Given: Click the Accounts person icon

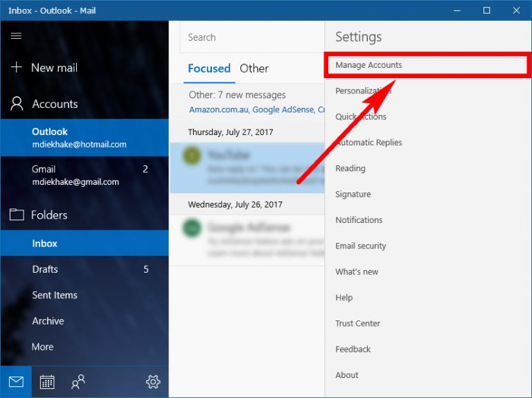Looking at the screenshot, I should coord(17,104).
